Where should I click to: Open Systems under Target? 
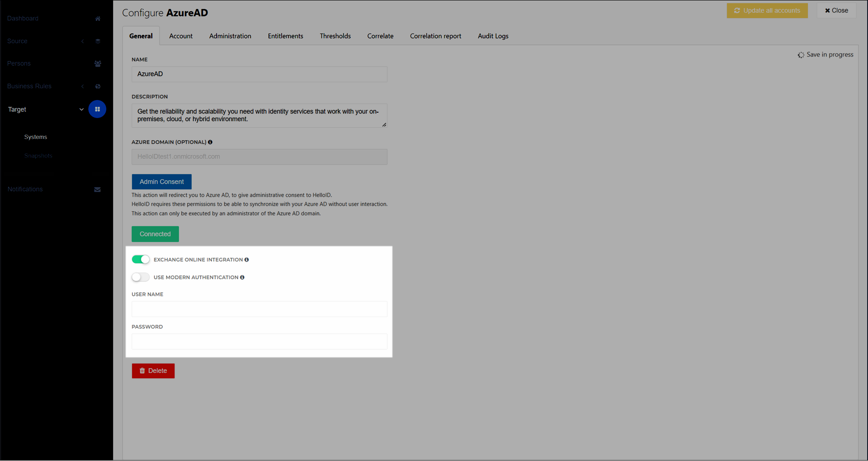[x=36, y=137]
